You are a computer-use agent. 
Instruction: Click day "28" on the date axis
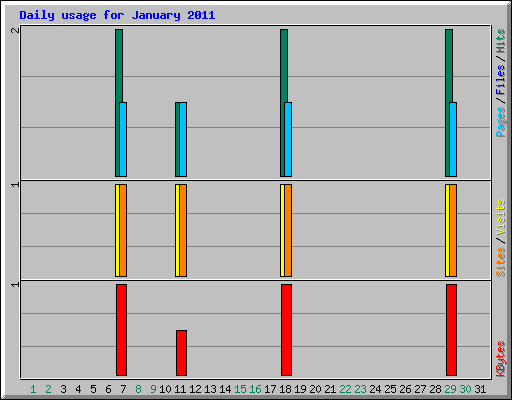[x=435, y=389]
